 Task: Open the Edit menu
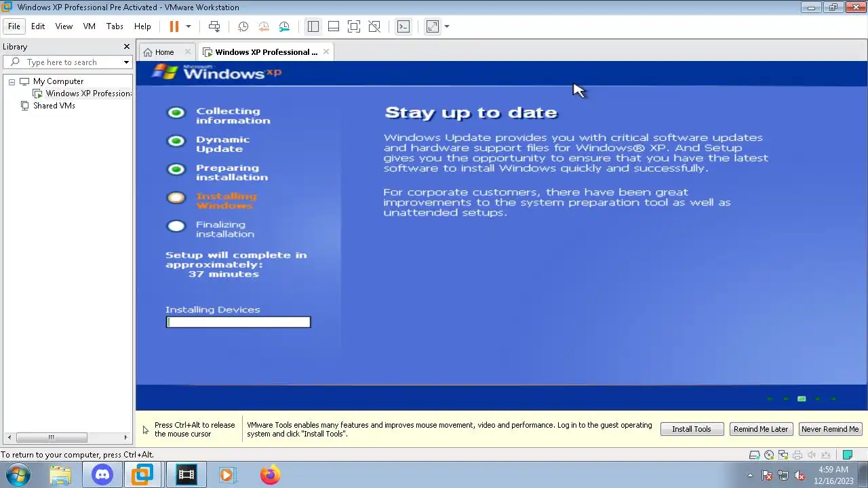(x=38, y=26)
